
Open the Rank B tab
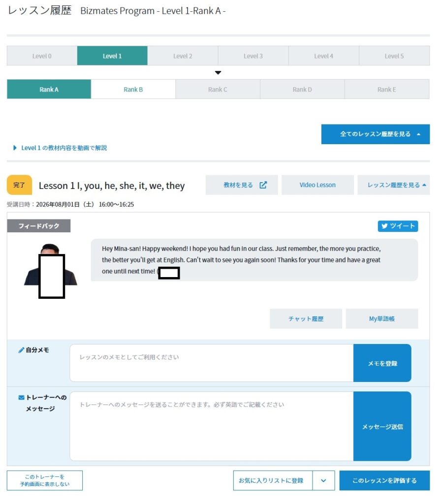tap(133, 90)
